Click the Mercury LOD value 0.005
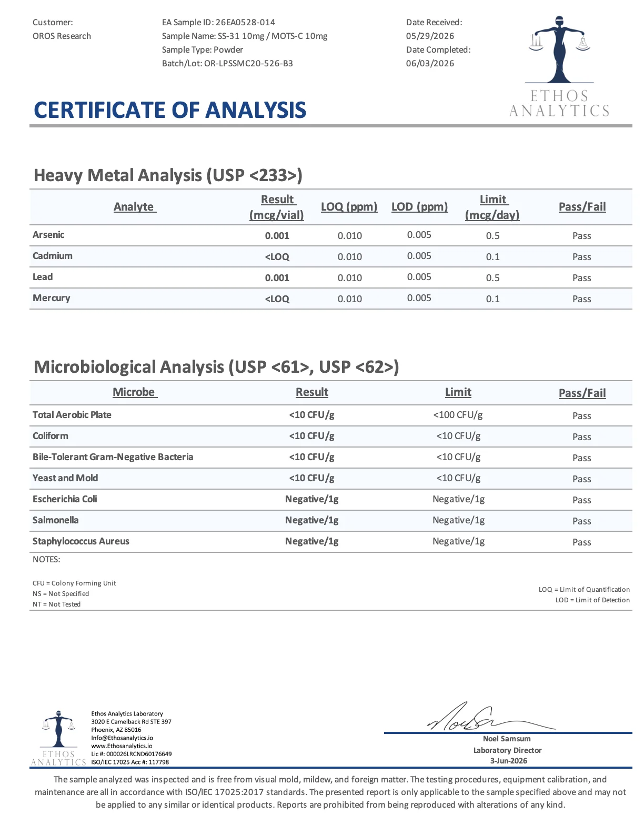644x834 pixels. (x=419, y=298)
